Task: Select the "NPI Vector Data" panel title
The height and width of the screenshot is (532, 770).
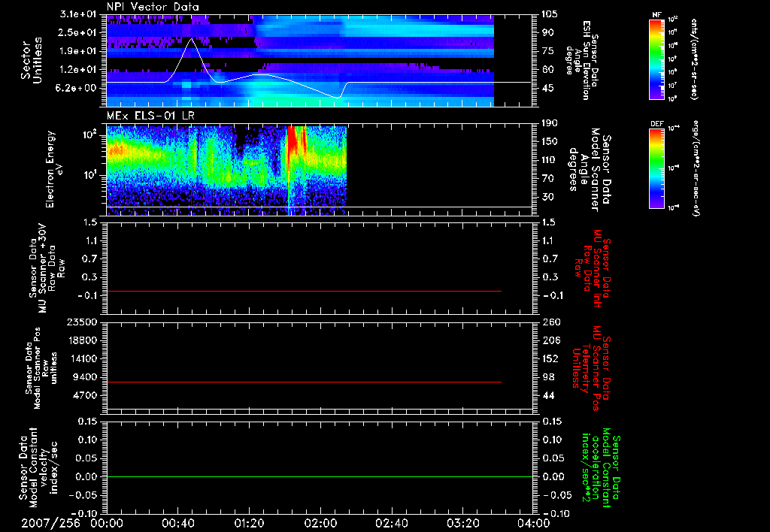Action: [153, 7]
